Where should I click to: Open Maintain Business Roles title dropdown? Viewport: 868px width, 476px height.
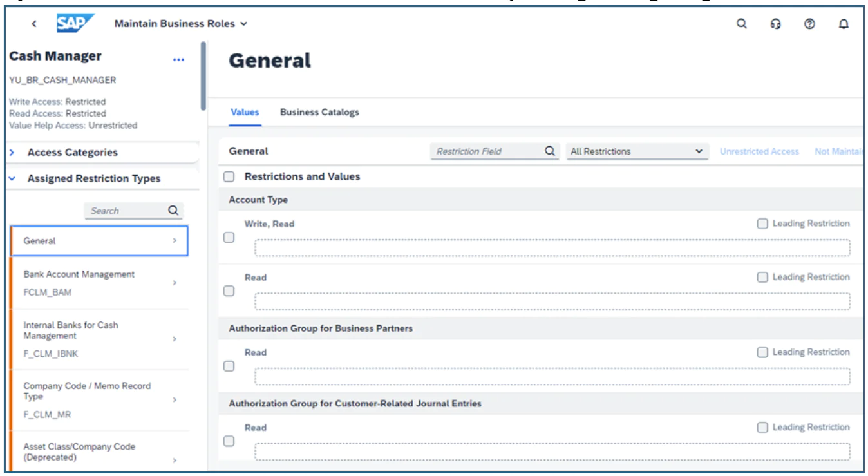(x=180, y=24)
